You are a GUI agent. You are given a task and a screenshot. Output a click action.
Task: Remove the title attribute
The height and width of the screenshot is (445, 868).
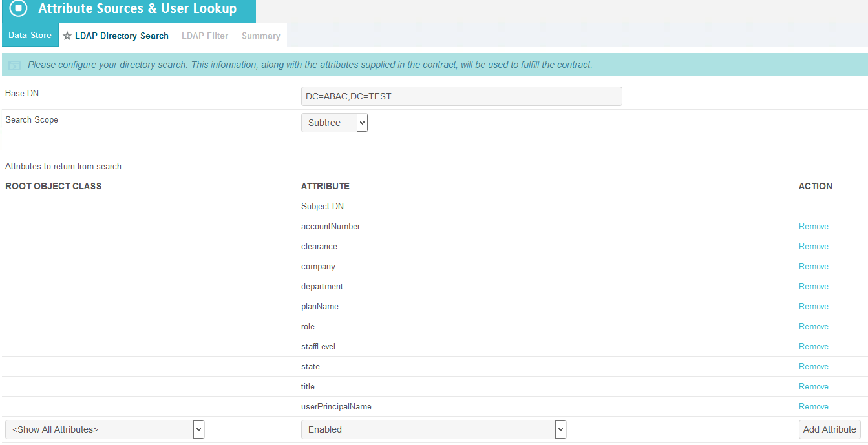coord(814,387)
